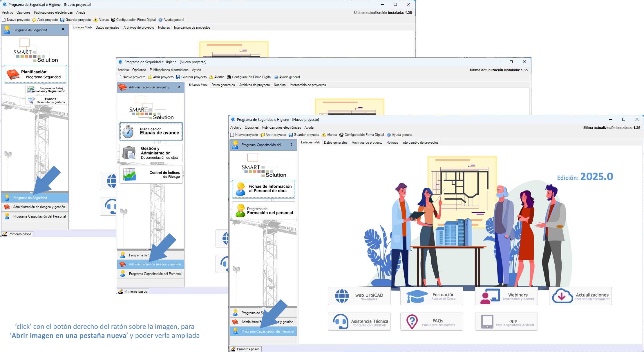
Task: Open Opciones menu in back window
Action: 23,12
